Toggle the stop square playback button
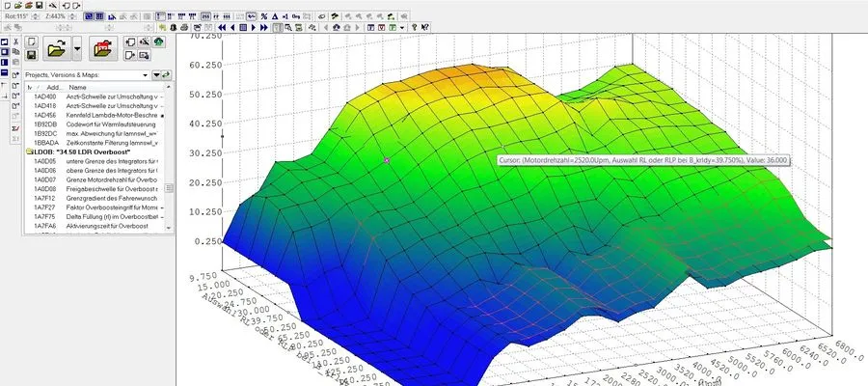868x386 pixels. 243,28
